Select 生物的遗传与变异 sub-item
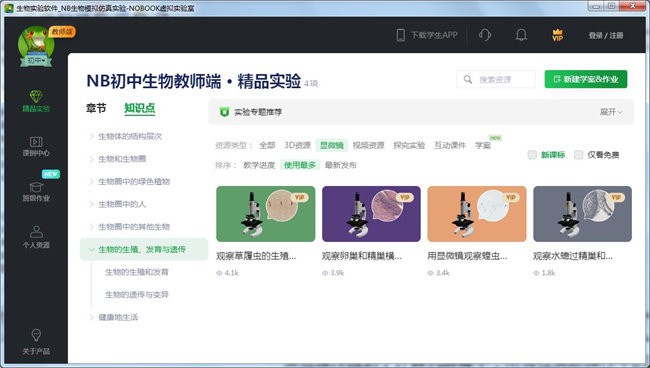650x368 pixels. click(137, 295)
